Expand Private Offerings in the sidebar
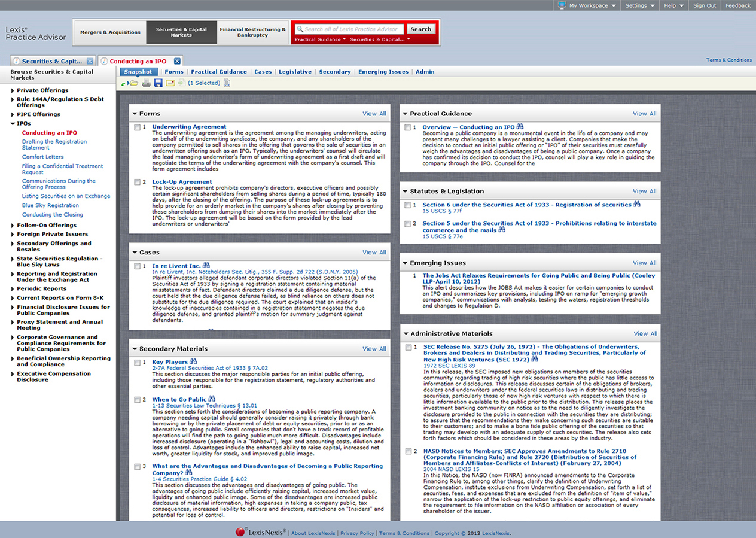The width and height of the screenshot is (756, 538). (13, 90)
